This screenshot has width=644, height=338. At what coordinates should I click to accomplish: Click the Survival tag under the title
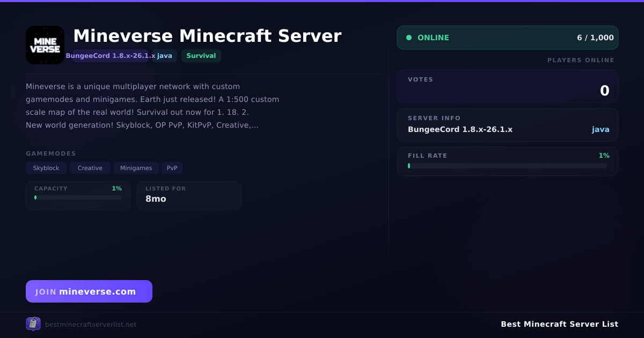201,56
